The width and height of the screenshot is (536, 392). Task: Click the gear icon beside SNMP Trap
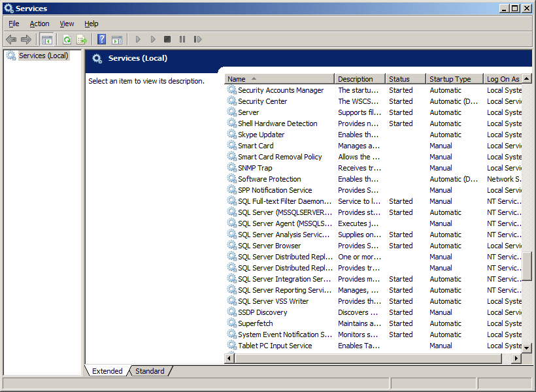tap(232, 167)
